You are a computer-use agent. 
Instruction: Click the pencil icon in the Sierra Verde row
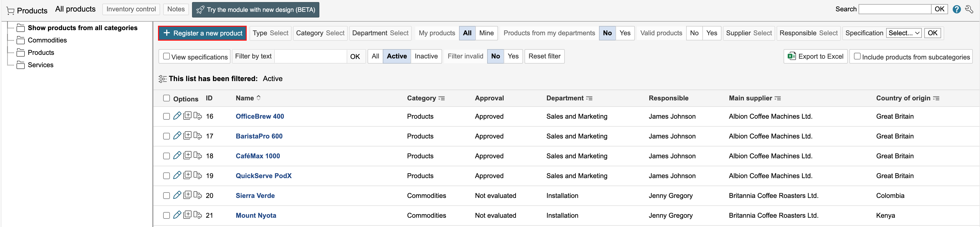pyautogui.click(x=177, y=195)
